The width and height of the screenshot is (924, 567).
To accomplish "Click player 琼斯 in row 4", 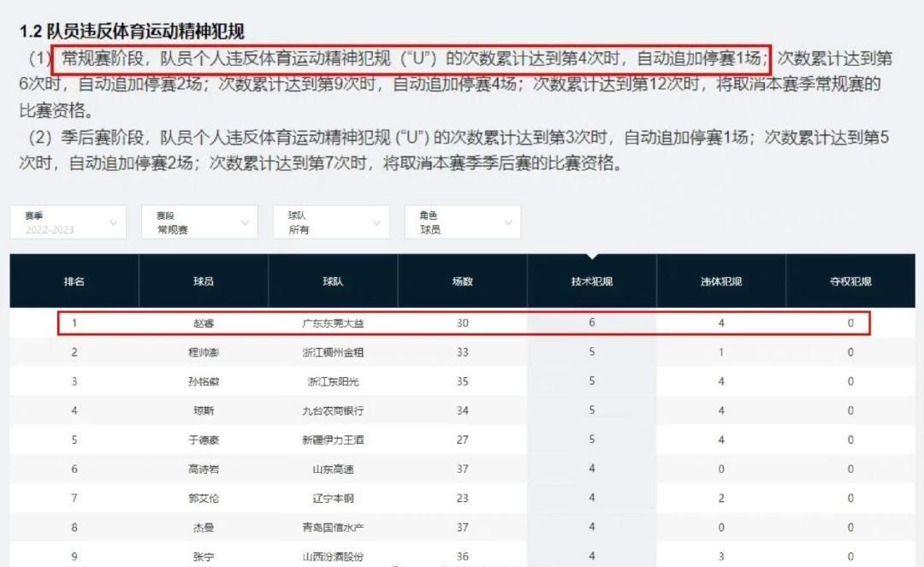I will [x=204, y=410].
